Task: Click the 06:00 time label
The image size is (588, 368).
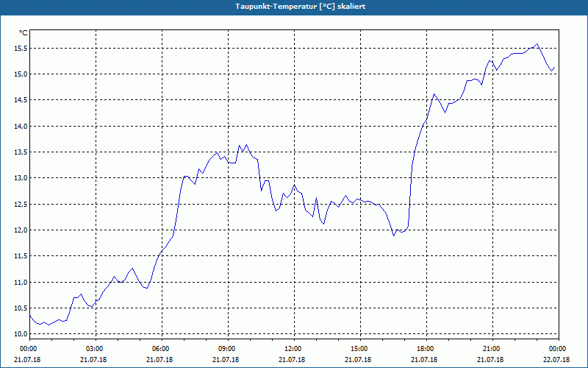Action: [x=162, y=349]
